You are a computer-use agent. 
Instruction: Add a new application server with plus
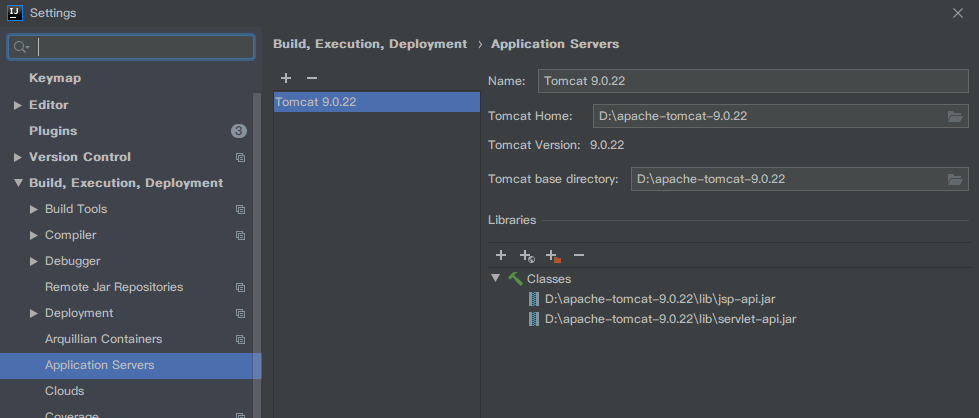pos(286,78)
